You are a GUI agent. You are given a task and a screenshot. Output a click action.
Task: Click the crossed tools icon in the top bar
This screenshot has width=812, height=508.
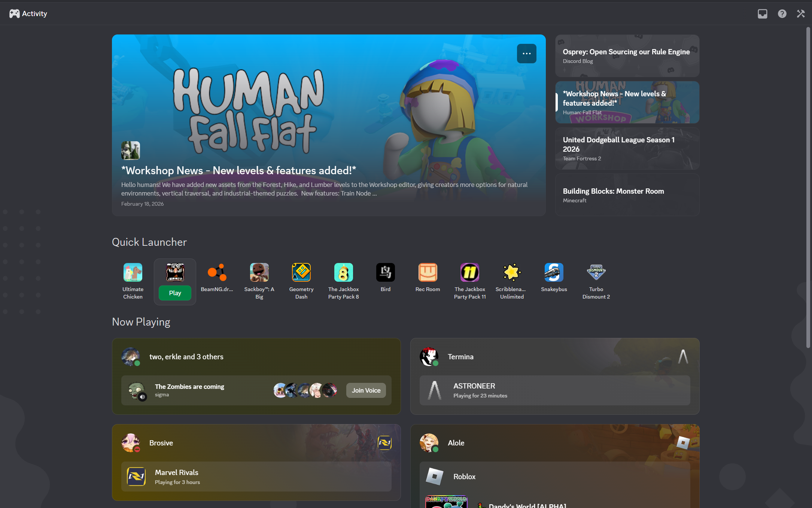[801, 14]
